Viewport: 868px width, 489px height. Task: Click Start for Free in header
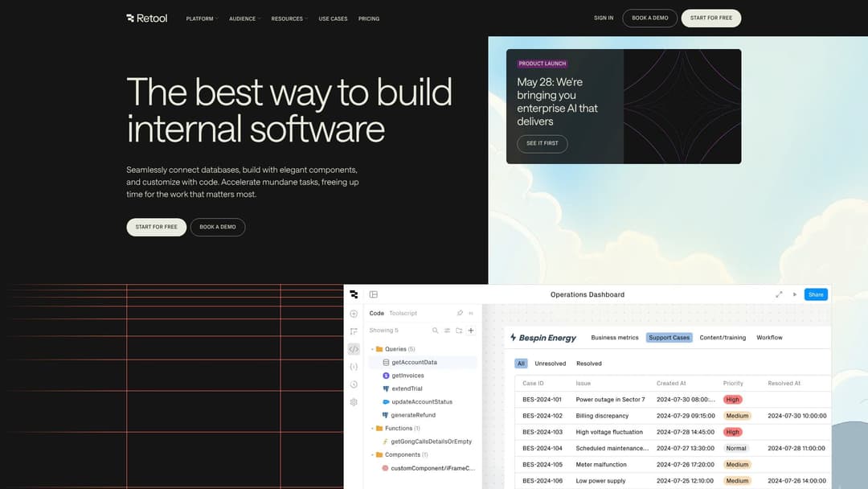711,18
